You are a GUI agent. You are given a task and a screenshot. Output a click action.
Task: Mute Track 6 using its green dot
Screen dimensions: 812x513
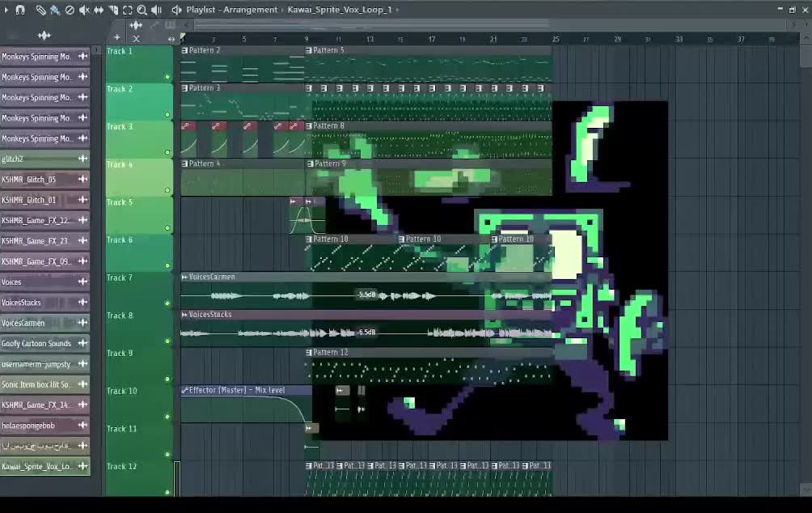pyautogui.click(x=167, y=266)
